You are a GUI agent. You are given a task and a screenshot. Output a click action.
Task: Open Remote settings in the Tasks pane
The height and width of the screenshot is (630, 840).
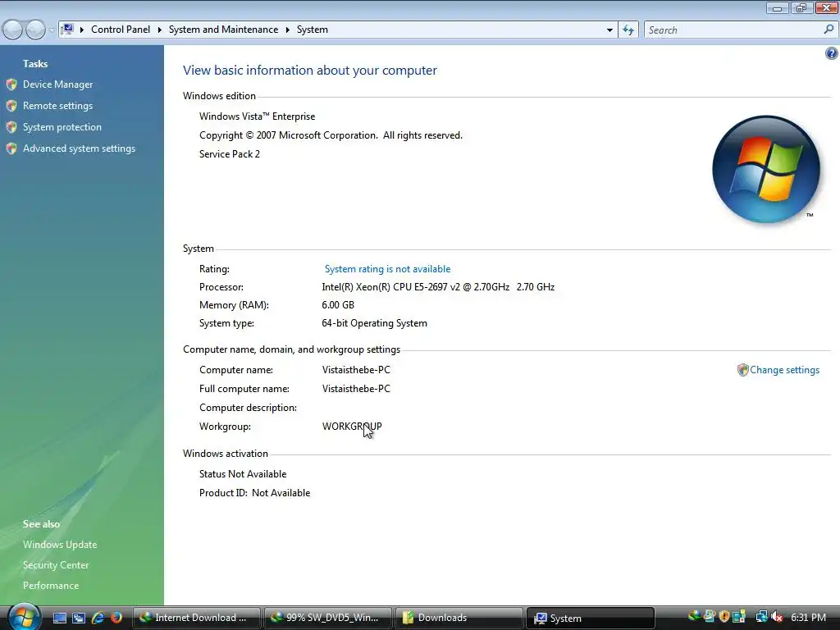coord(58,106)
